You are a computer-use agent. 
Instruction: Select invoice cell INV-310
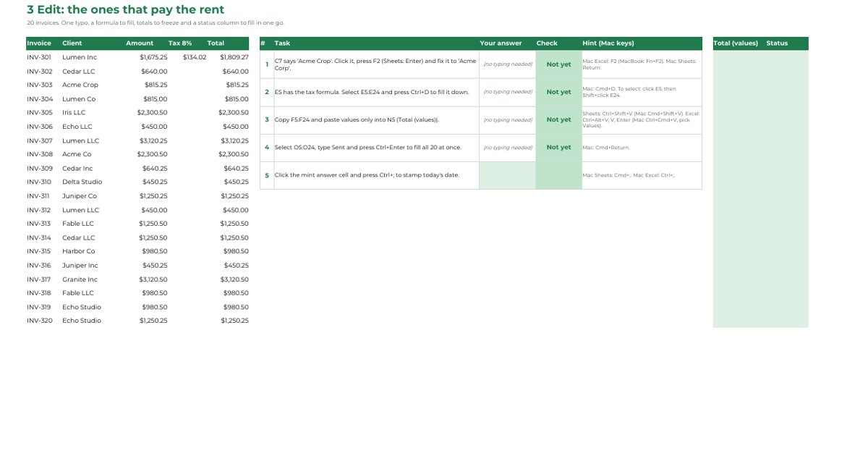(x=43, y=182)
